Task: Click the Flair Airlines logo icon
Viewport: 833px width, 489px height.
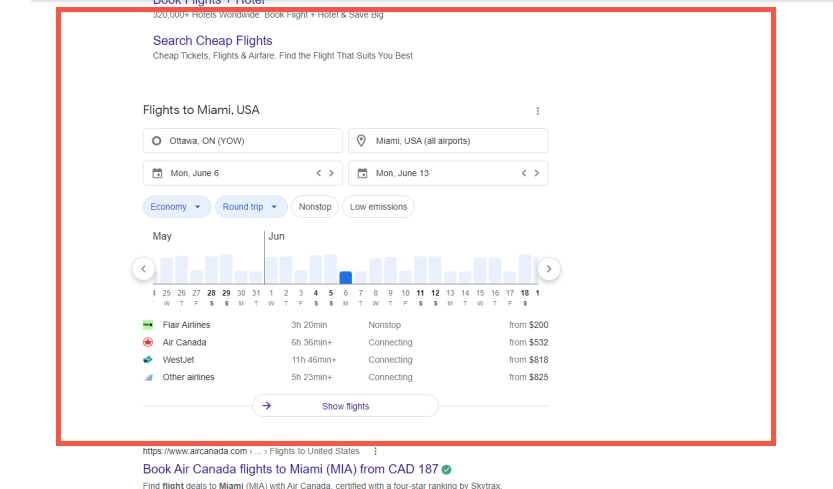Action: pos(148,325)
